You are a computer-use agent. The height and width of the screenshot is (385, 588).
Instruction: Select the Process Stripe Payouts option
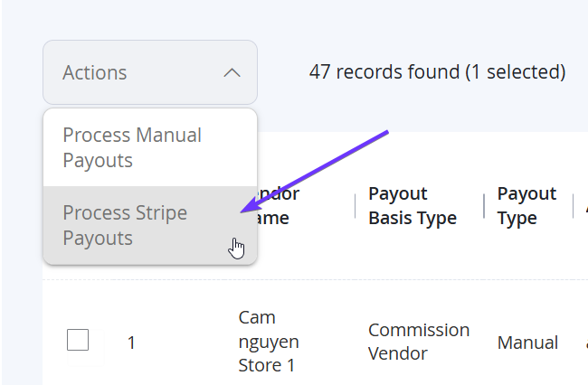click(x=150, y=225)
